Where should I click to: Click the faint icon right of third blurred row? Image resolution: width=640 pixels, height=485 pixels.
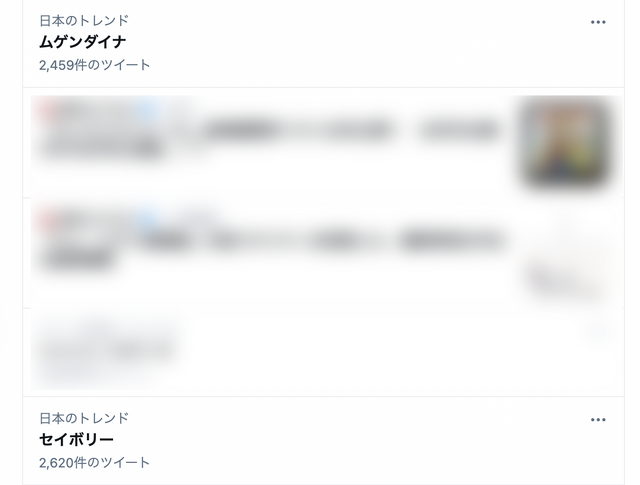point(598,331)
